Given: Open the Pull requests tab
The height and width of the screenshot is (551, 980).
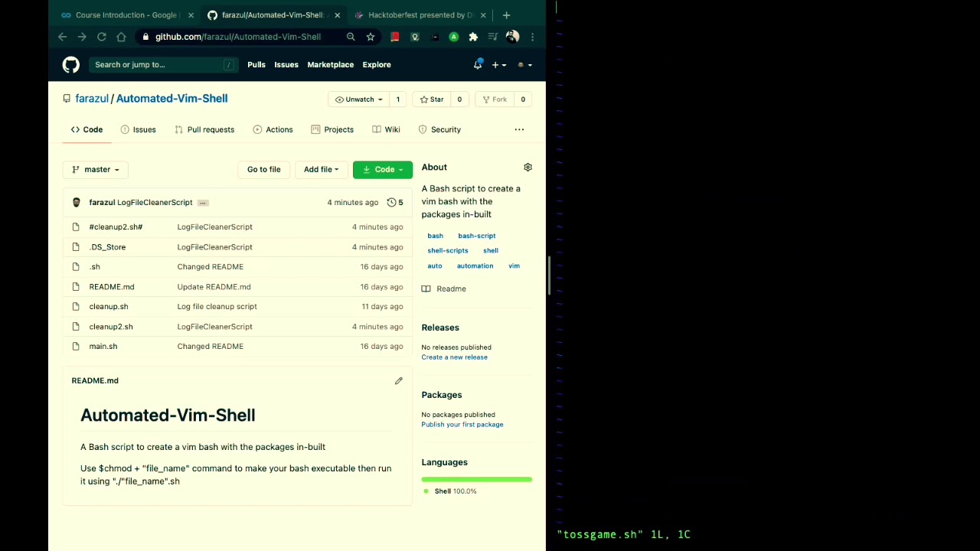Looking at the screenshot, I should coord(204,129).
